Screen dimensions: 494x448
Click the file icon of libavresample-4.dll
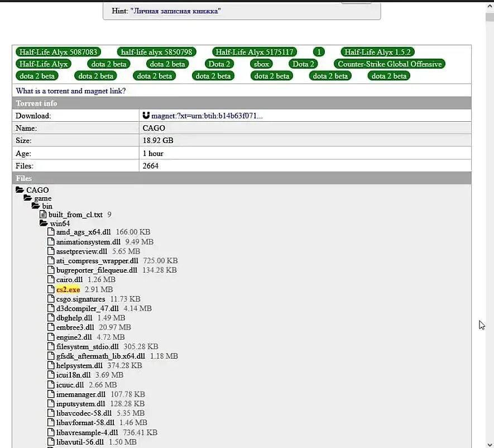point(51,432)
